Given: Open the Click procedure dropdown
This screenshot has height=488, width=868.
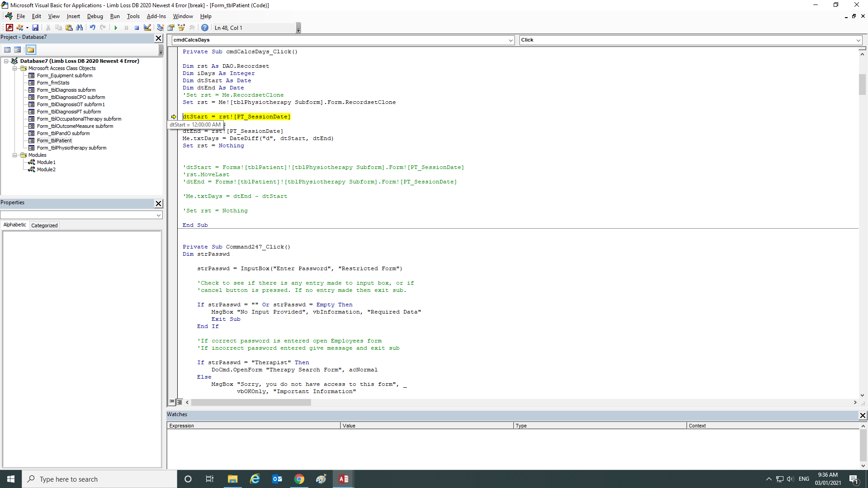Looking at the screenshot, I should click(858, 40).
